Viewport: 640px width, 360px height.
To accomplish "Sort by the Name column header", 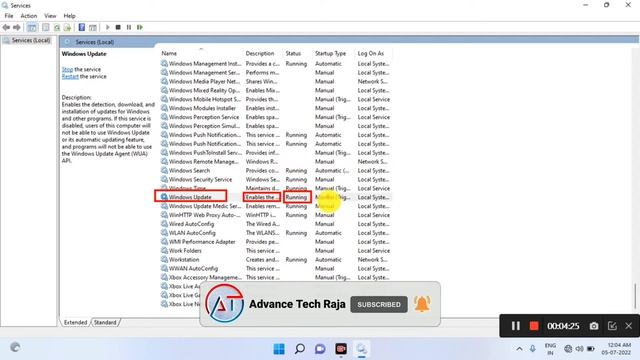I will click(169, 53).
